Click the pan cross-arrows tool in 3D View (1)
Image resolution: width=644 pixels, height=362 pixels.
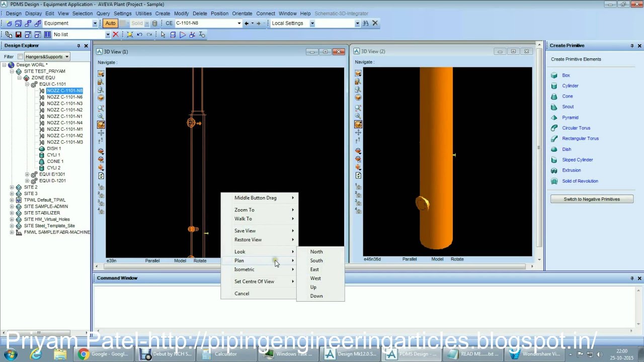(x=101, y=133)
